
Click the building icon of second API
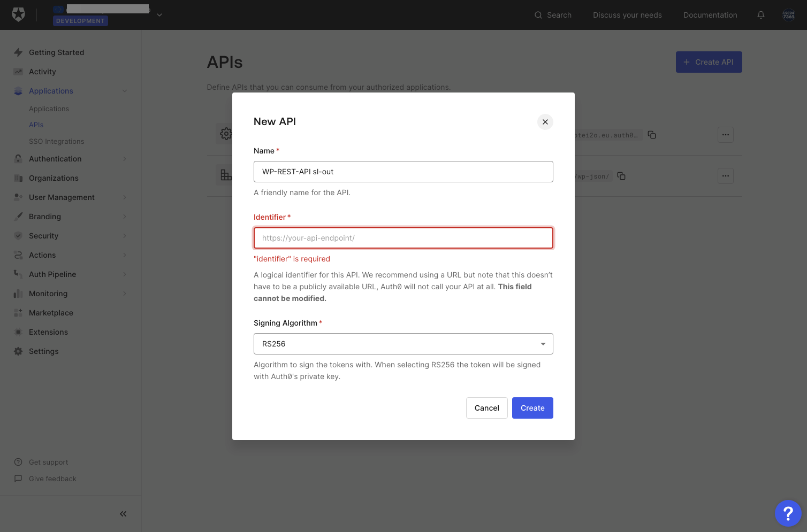point(226,175)
